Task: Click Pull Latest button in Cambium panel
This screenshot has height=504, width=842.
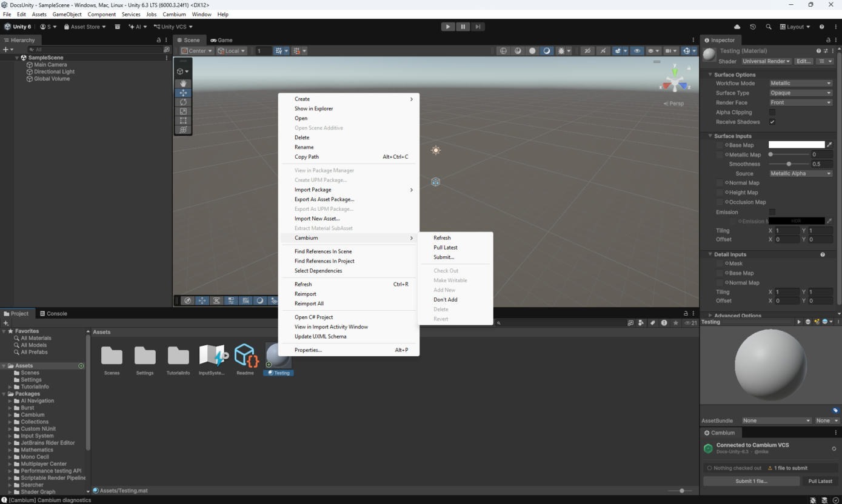Action: [x=820, y=481]
